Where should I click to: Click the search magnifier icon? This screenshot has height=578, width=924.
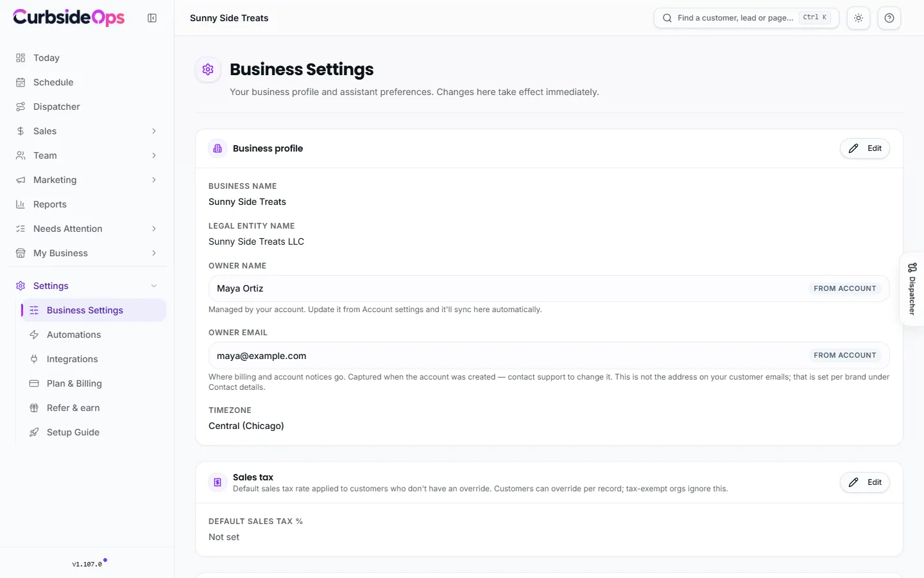coord(667,18)
